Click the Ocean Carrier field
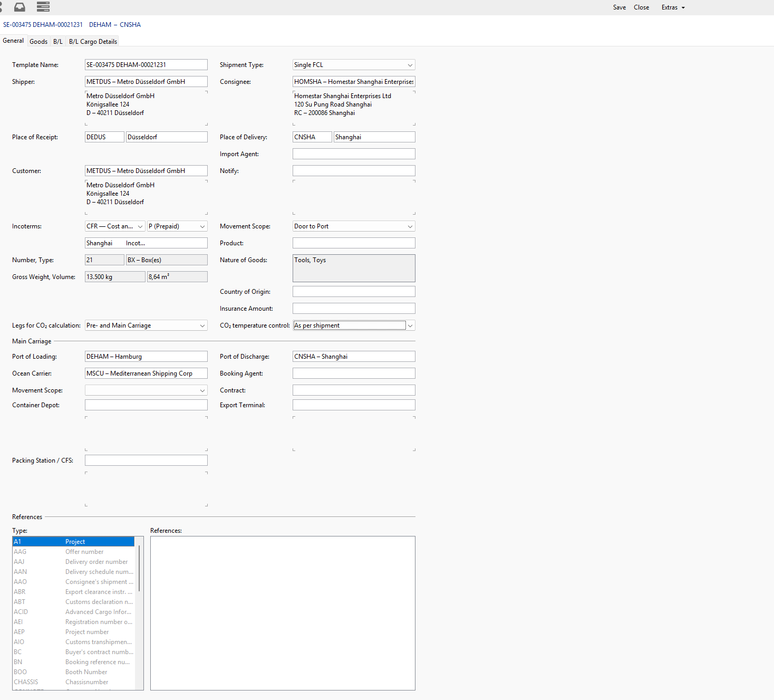774x700 pixels. click(146, 373)
